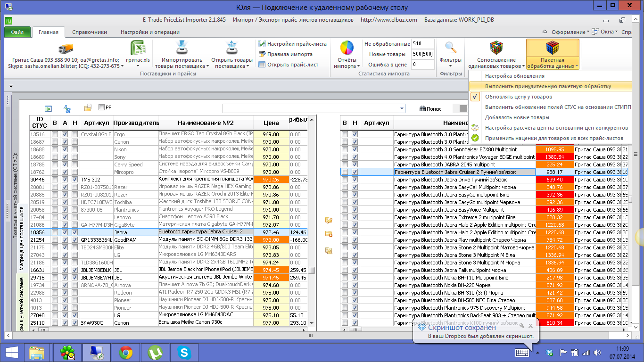The width and height of the screenshot is (644, 362).
Task: Click the folder-warning icon between the grids
Action: click(x=329, y=250)
